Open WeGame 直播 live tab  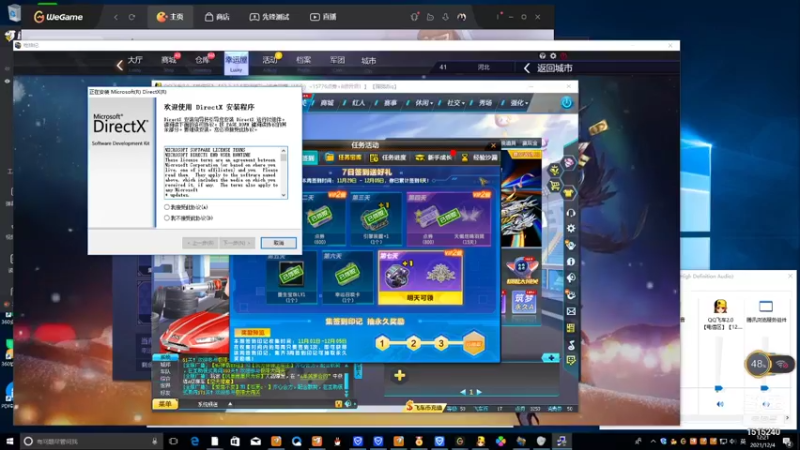(323, 17)
